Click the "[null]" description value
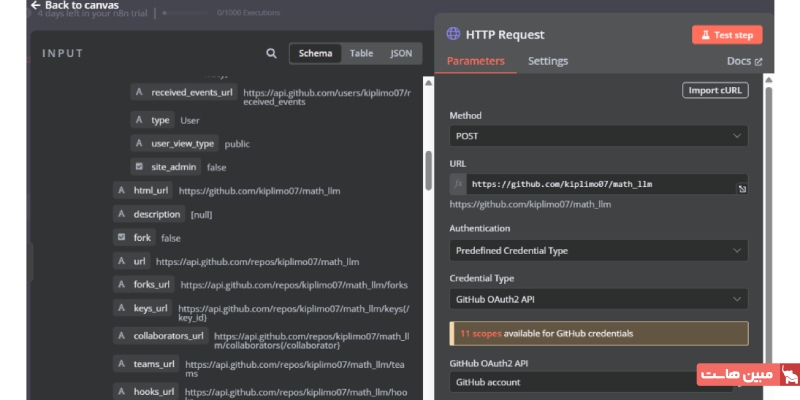 pyautogui.click(x=202, y=215)
